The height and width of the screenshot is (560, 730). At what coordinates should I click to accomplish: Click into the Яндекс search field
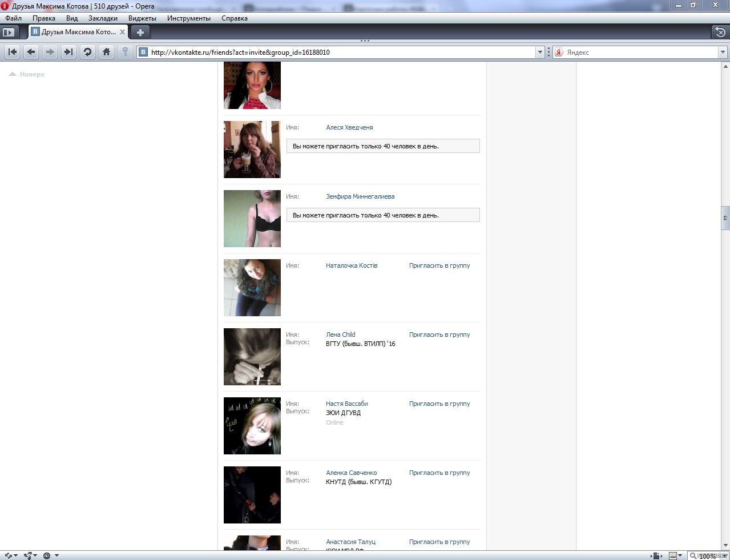(641, 52)
